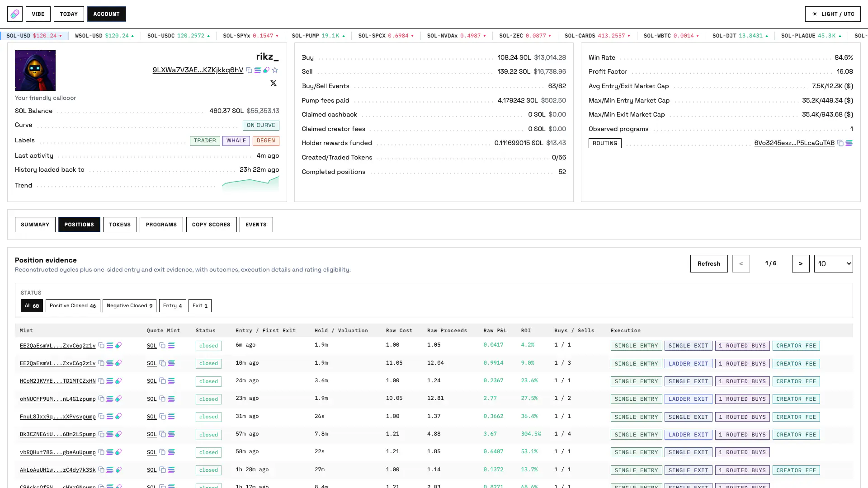The height and width of the screenshot is (488, 868).
Task: Open wallet address 9LXWa7V3AE...KZKjkkq6hV link
Action: (198, 70)
